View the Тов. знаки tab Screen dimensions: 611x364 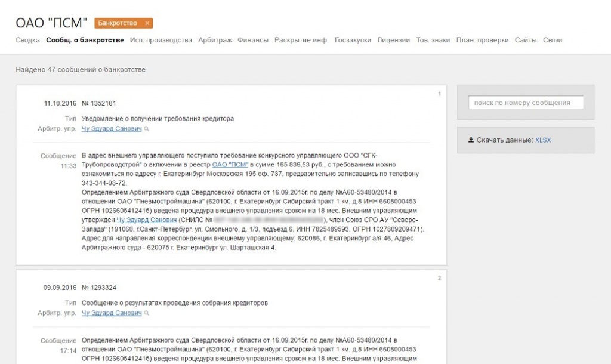tap(433, 40)
